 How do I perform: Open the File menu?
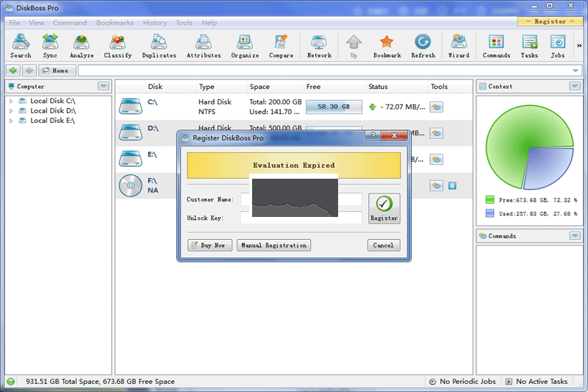[x=14, y=23]
